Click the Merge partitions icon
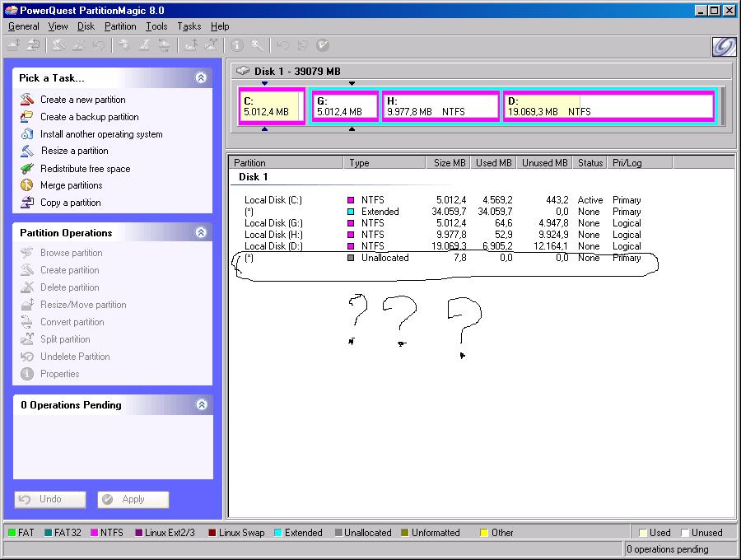Viewport: 741px width, 560px height. pos(27,185)
